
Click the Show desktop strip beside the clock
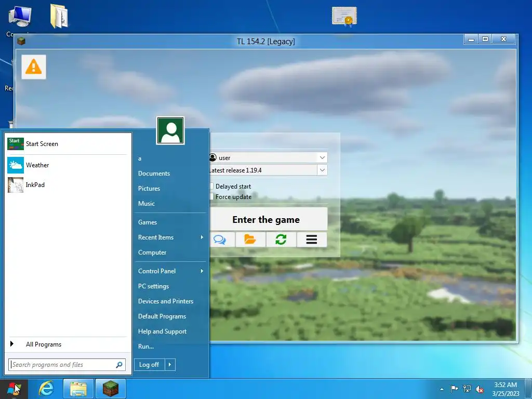pyautogui.click(x=528, y=389)
